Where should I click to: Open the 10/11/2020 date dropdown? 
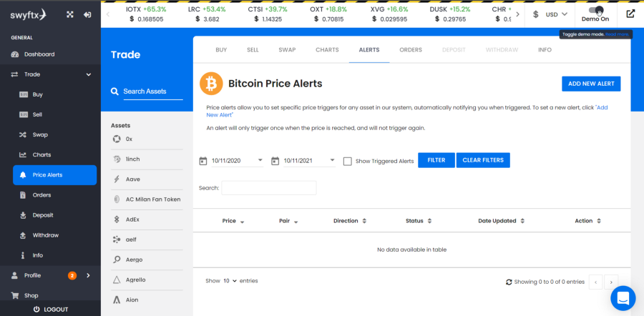point(238,161)
